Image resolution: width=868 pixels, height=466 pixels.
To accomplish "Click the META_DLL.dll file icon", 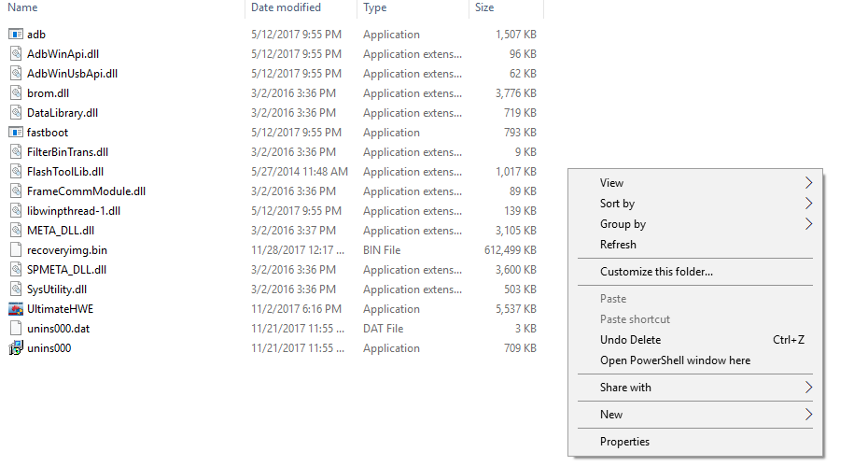I will click(x=16, y=231).
